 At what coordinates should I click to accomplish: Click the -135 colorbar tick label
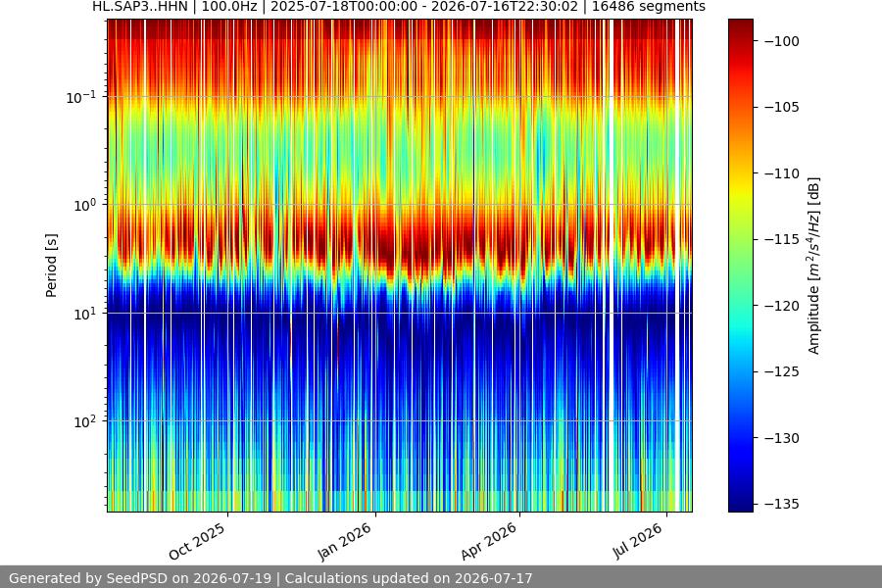pyautogui.click(x=782, y=504)
